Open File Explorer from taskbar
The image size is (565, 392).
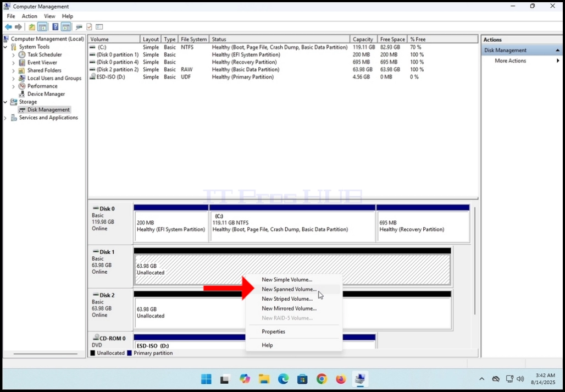tap(264, 379)
